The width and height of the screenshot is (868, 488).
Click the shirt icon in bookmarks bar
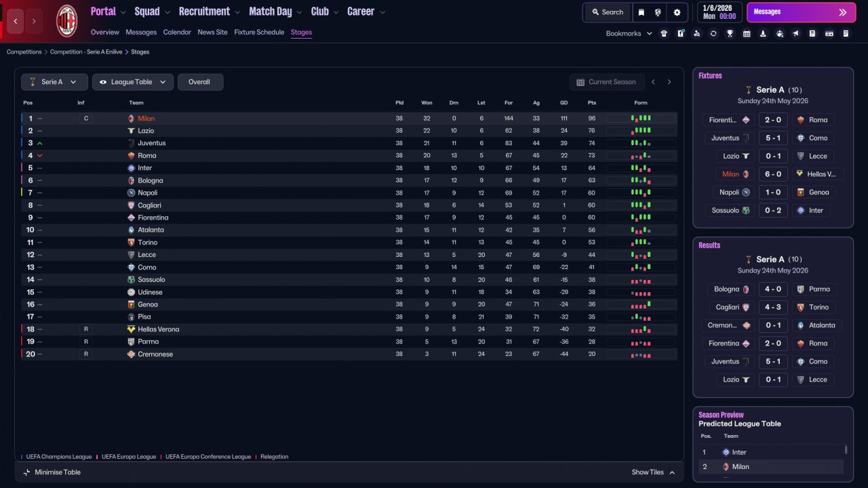pos(664,33)
